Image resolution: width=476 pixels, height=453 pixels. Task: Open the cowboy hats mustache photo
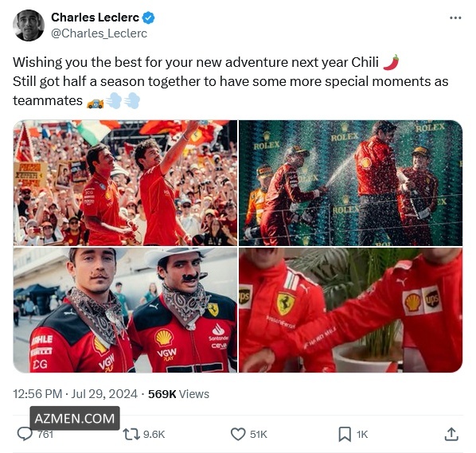[x=125, y=310]
